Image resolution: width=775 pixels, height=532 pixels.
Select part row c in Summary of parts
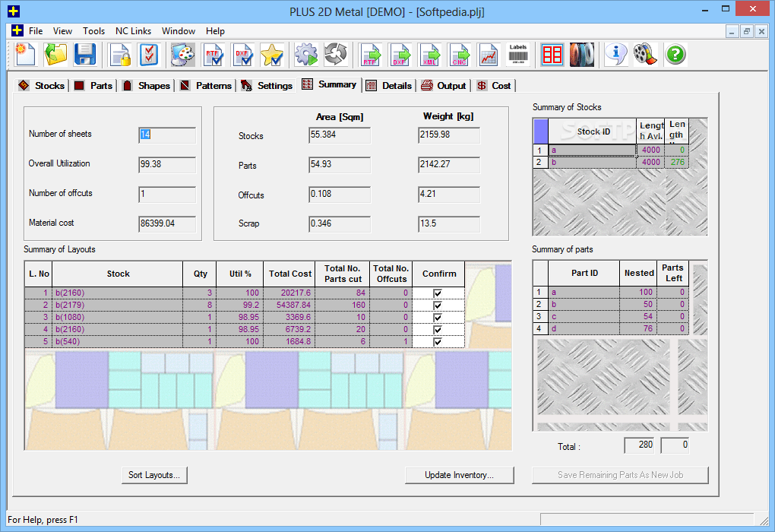[x=610, y=316]
